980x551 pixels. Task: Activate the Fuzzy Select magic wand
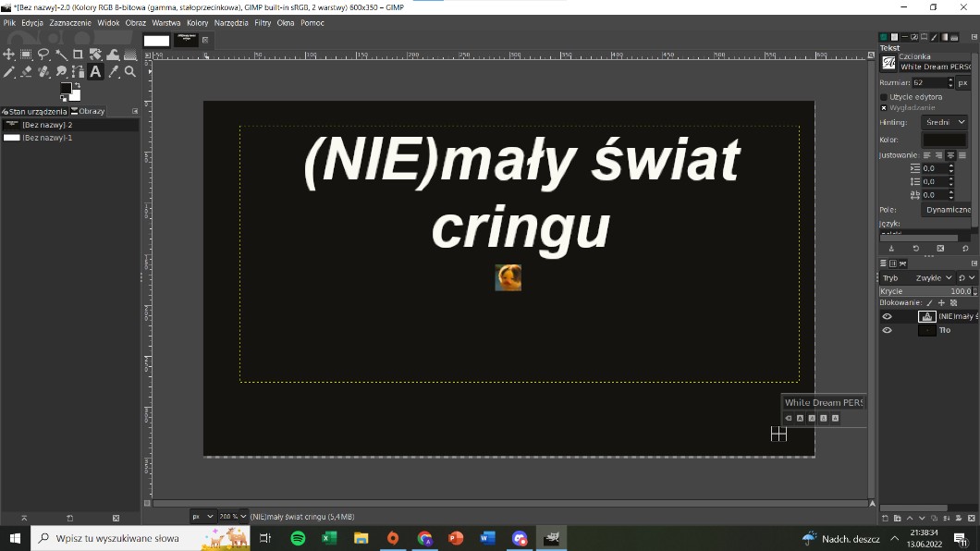tap(61, 55)
